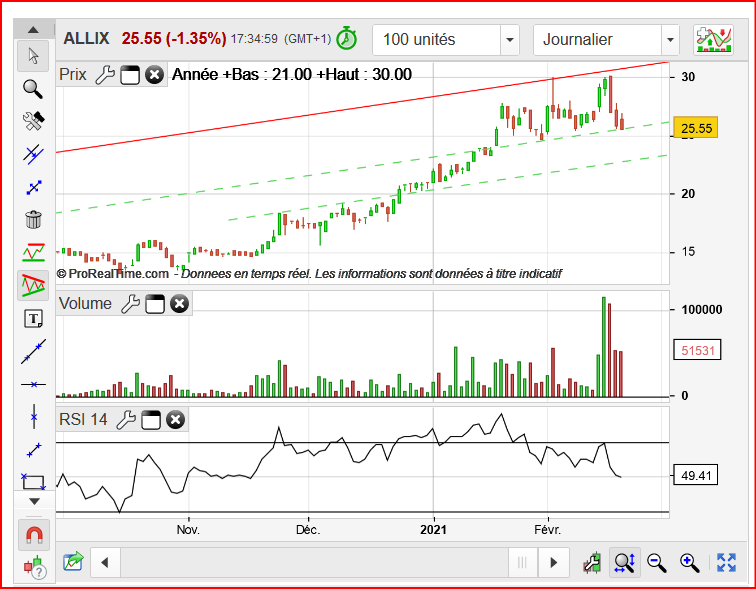The image size is (756, 589).
Task: Close the Volume panel
Action: point(179,304)
